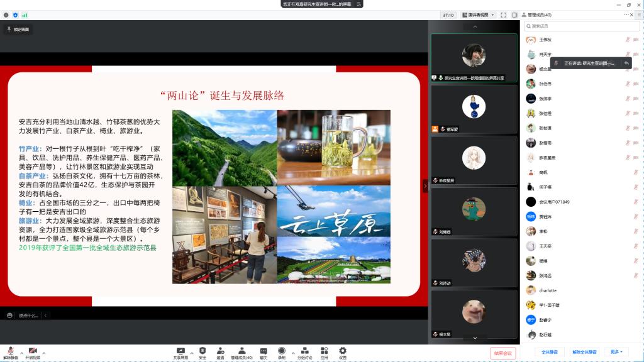This screenshot has height=362, width=644.
Task: Select member 何子祺 in the list
Action: pos(582,187)
